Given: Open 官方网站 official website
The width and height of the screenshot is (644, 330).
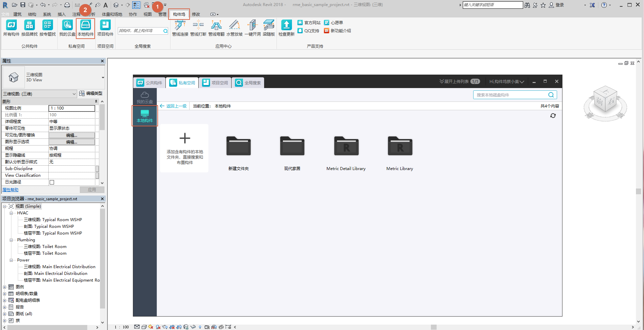Looking at the screenshot, I should point(309,23).
